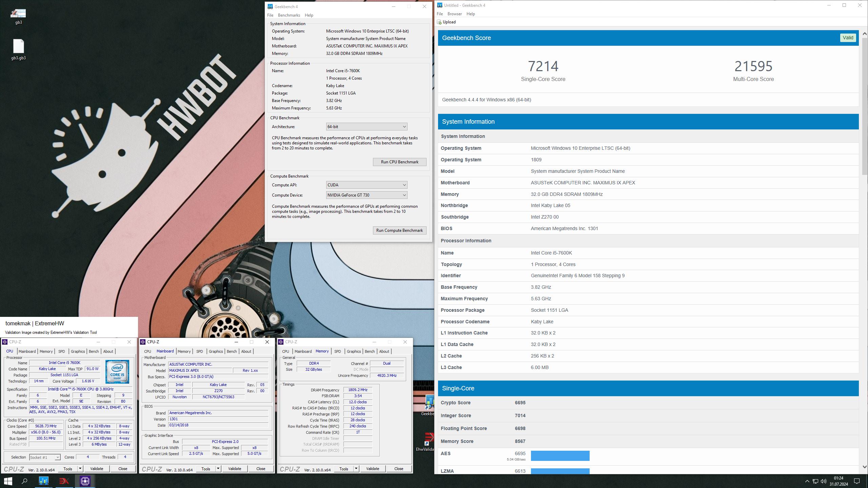Open Mainboard tab in CPU-Z Memory window
Viewport: 868px width, 488px height.
303,351
